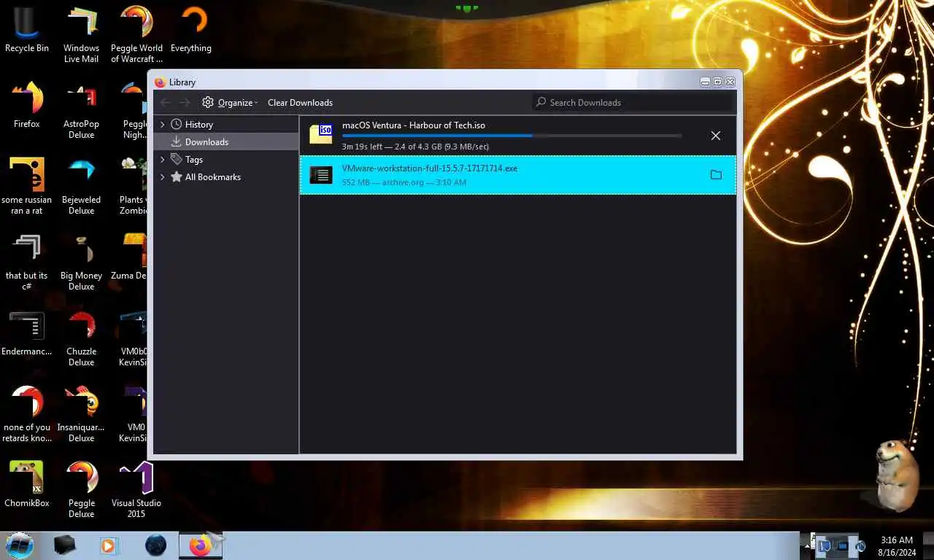
Task: Select the Bejeweled Deluxe desktop icon
Action: coord(81,187)
